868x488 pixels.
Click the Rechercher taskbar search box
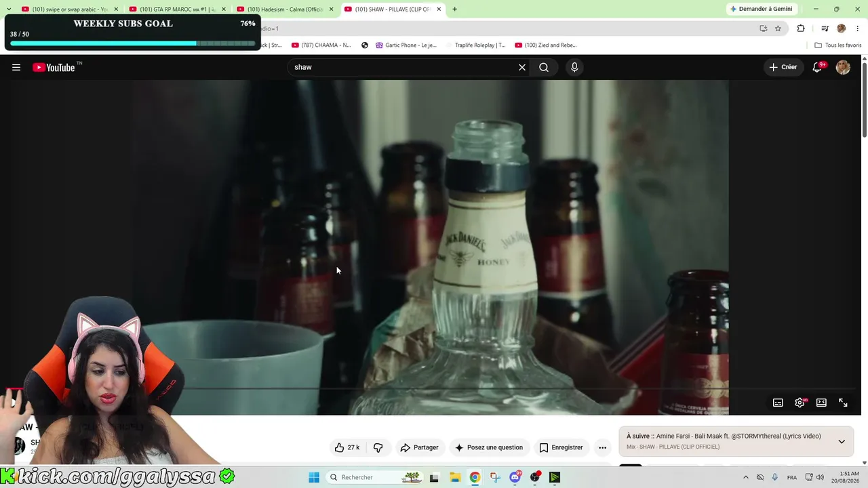click(x=374, y=477)
